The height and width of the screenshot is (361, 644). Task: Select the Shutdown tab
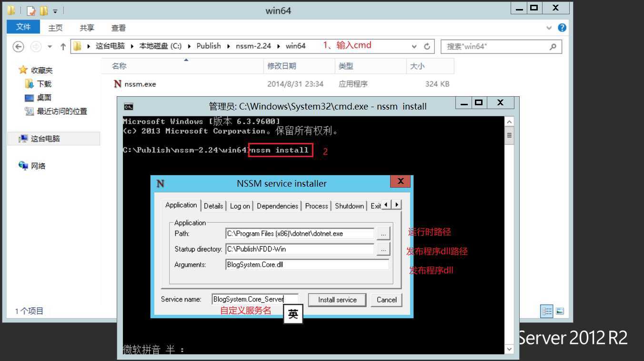349,206
